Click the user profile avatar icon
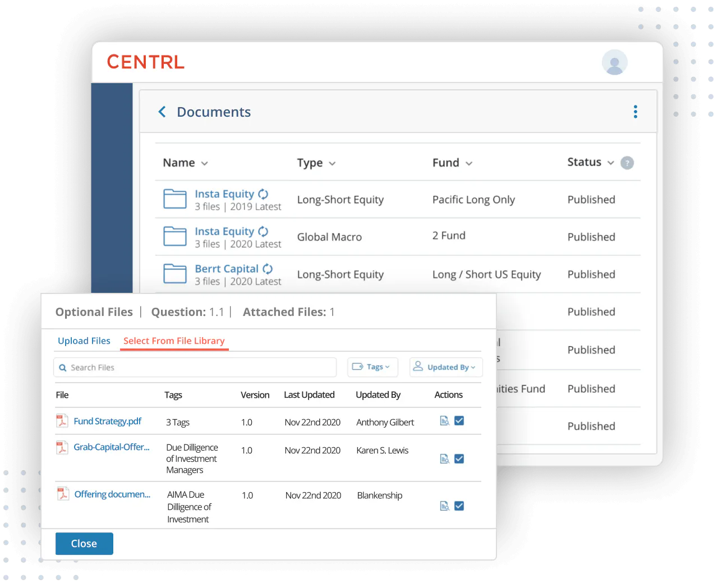The image size is (718, 588). point(614,62)
